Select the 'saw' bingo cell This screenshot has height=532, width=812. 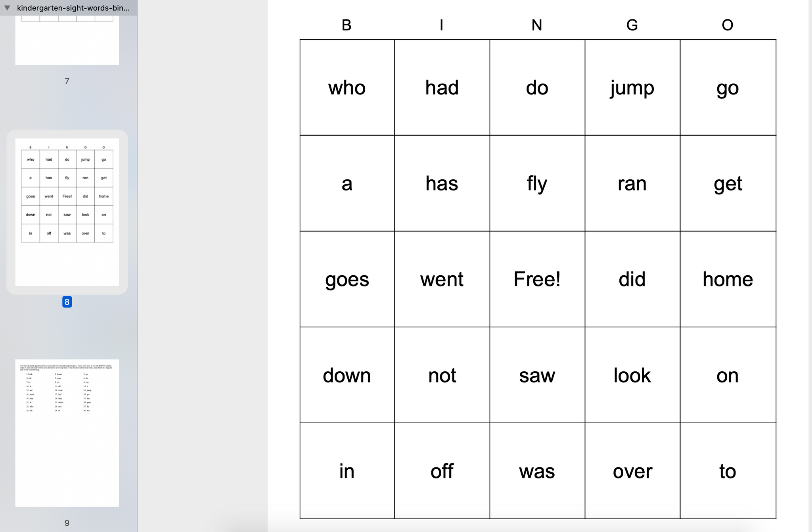[x=537, y=375]
